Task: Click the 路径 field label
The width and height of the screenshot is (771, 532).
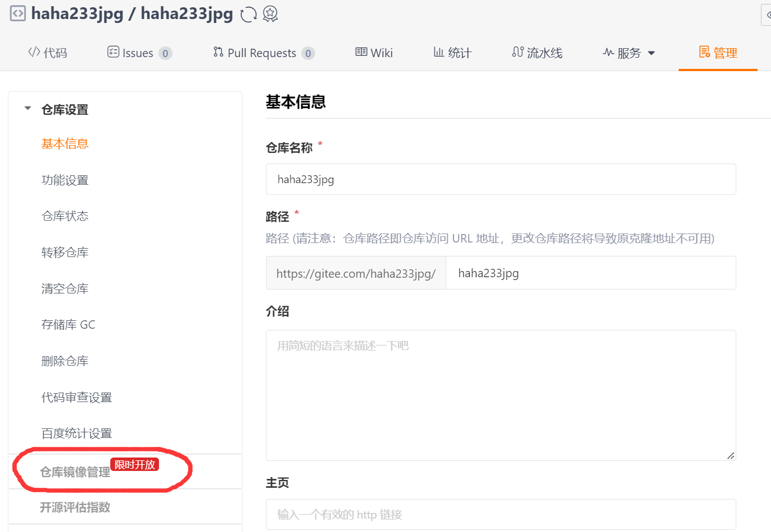Action: [x=277, y=217]
